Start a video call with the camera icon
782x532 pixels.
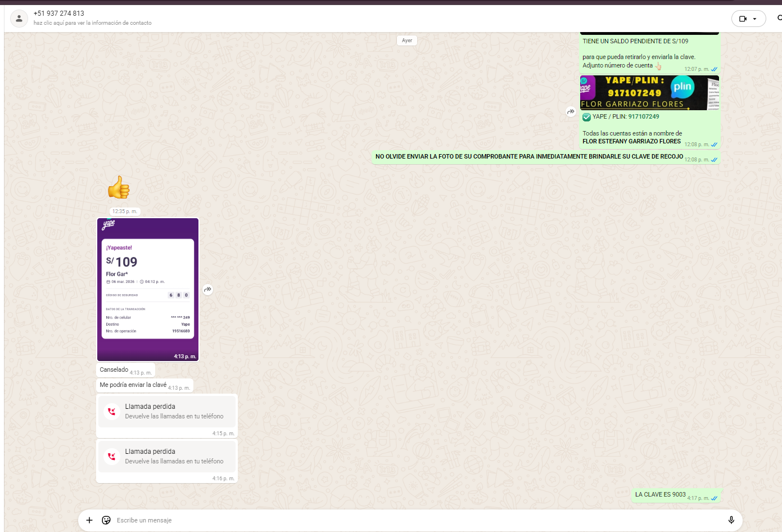(743, 19)
